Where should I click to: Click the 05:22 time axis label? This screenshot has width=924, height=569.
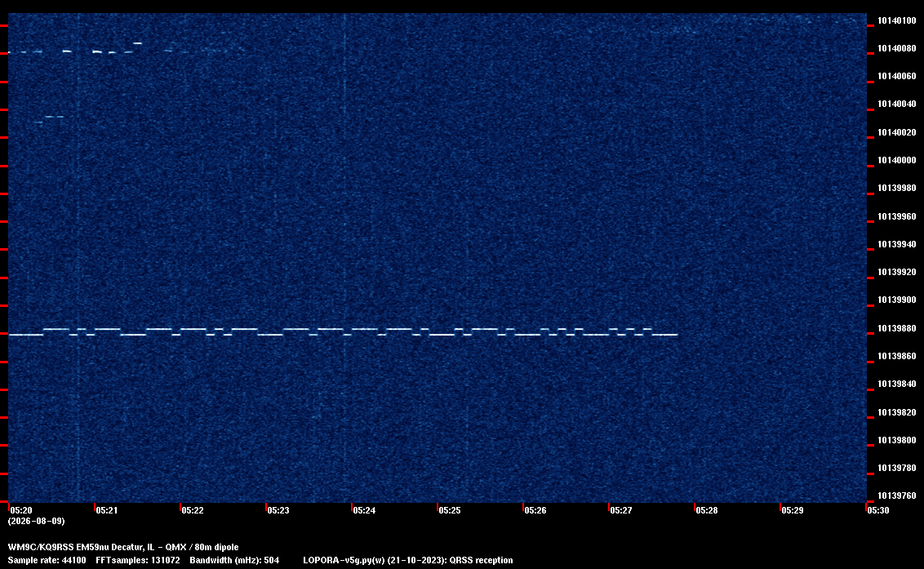[x=193, y=510]
